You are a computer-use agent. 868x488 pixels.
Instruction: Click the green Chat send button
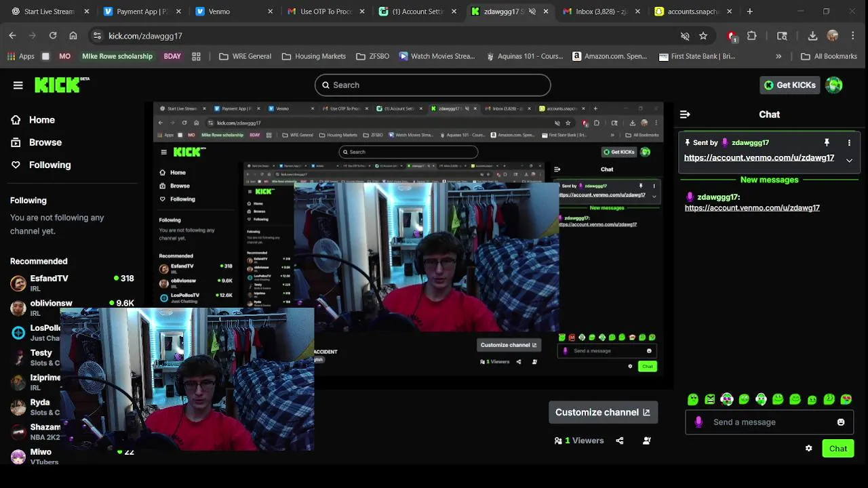(x=838, y=449)
